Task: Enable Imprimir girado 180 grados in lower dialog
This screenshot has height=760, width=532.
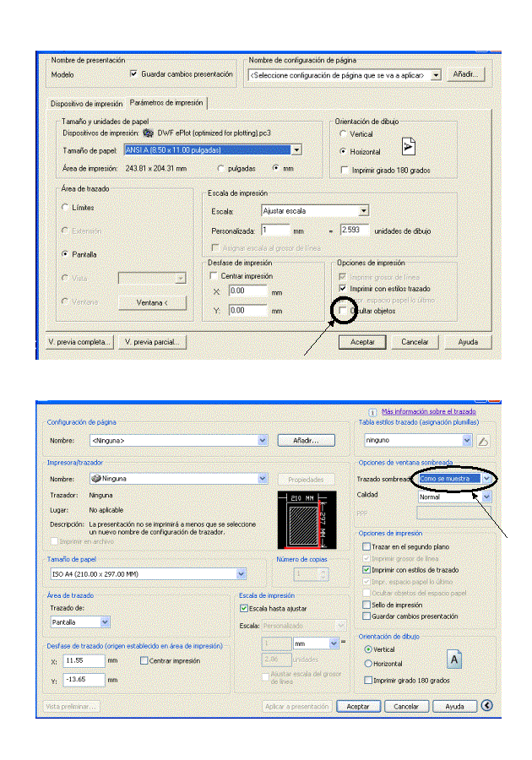Action: point(368,680)
